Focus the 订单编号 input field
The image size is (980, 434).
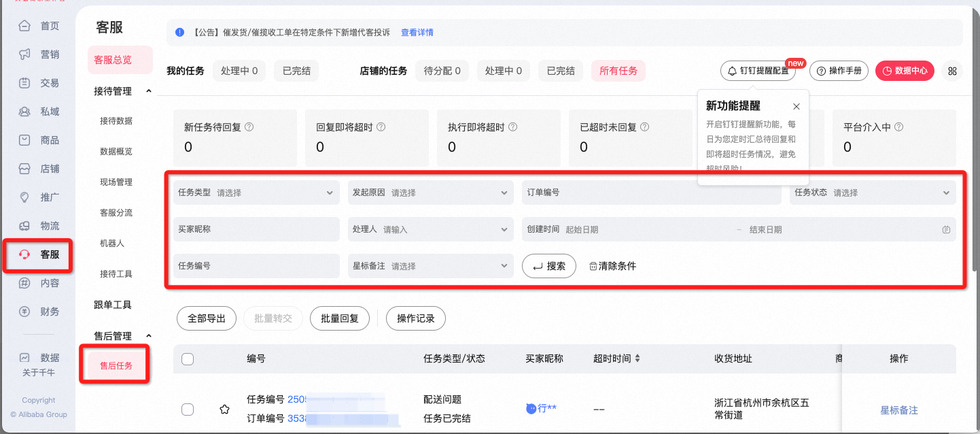[652, 193]
